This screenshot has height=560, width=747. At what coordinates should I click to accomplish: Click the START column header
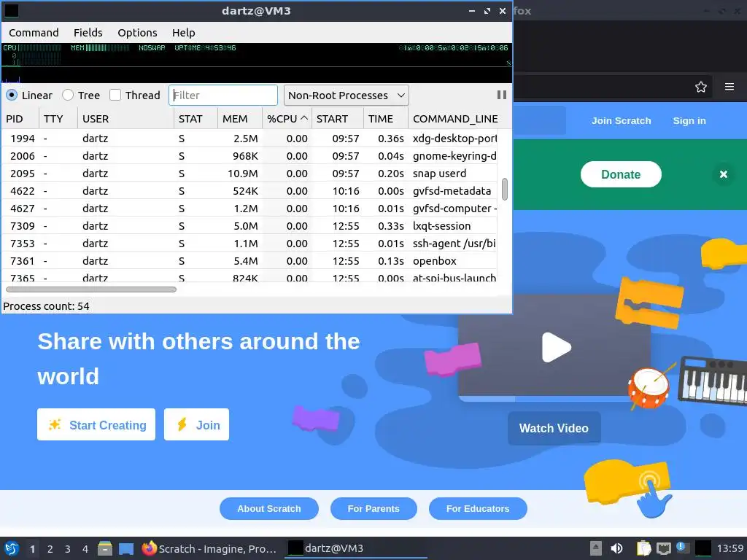point(337,119)
